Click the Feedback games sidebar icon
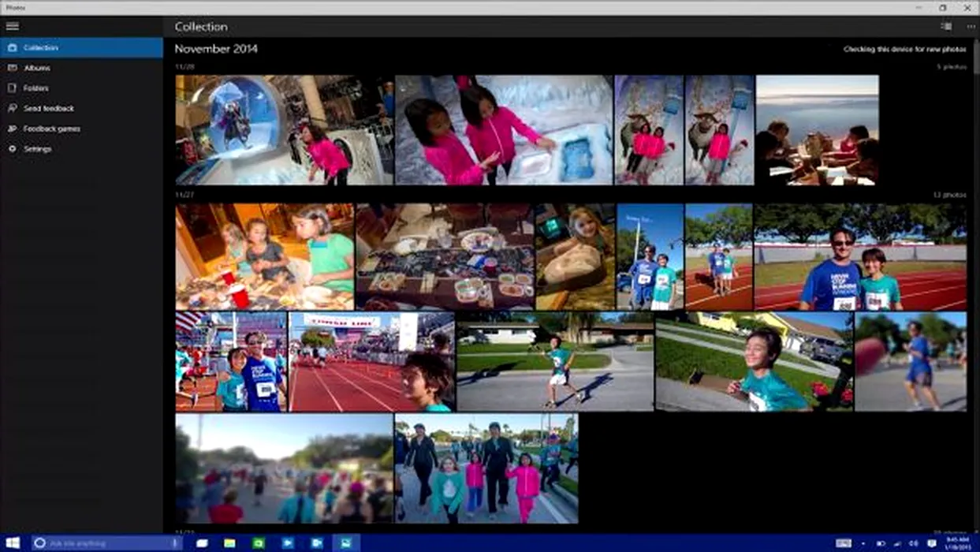Image resolution: width=980 pixels, height=552 pixels. click(x=13, y=129)
